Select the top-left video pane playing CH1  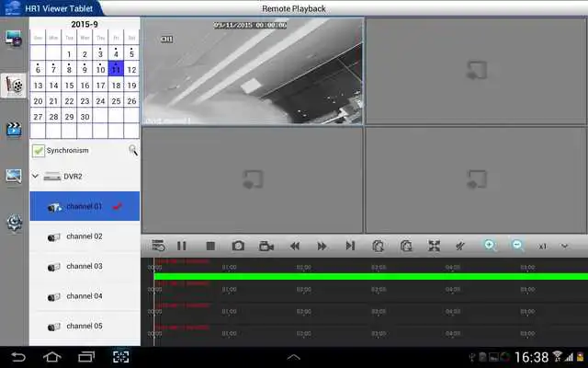click(x=253, y=71)
